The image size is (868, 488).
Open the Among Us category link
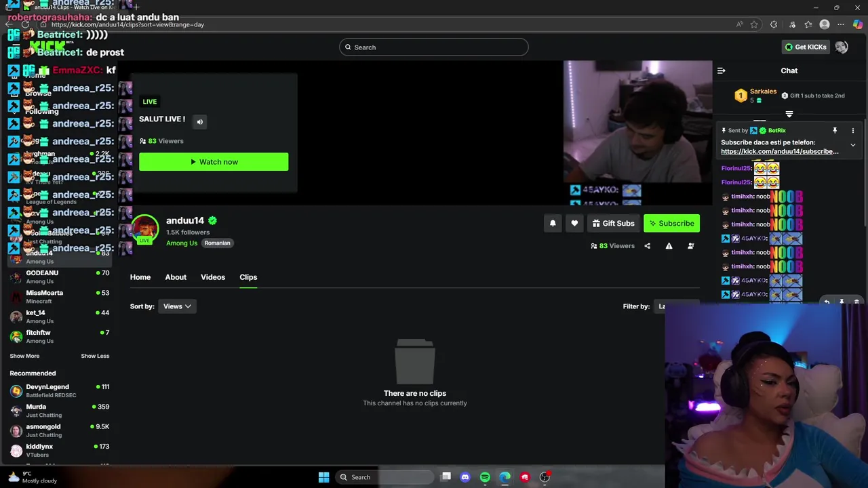(x=182, y=243)
